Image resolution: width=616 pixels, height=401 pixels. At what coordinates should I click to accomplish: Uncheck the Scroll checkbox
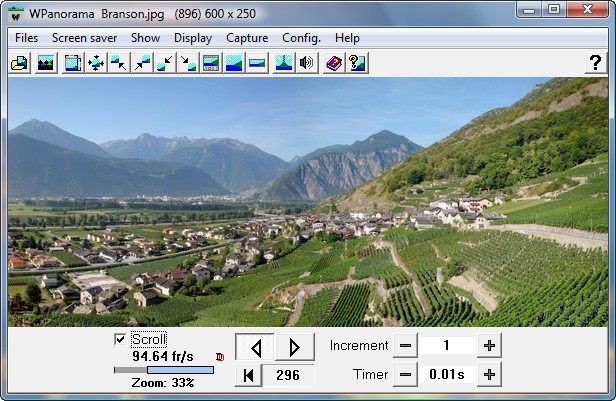point(121,339)
